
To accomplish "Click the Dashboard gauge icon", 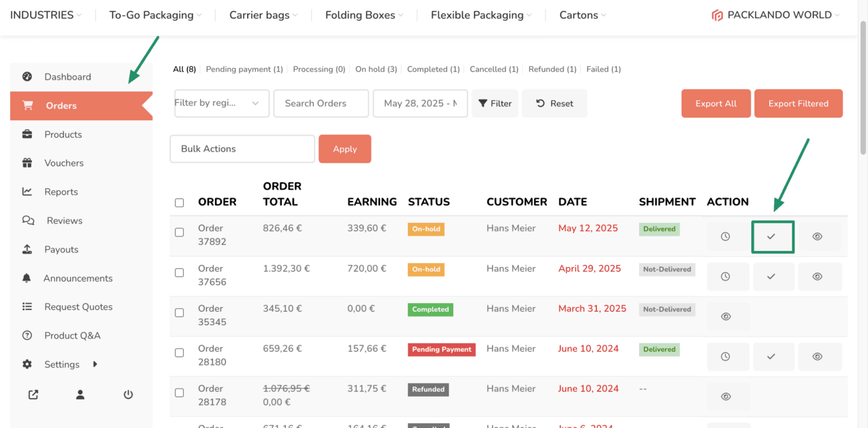I will click(x=27, y=77).
